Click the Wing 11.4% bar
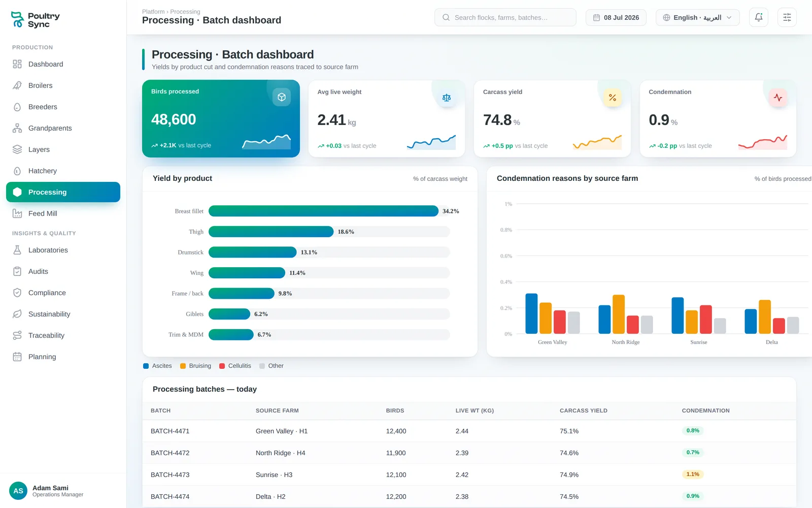The height and width of the screenshot is (508, 812). [x=247, y=273]
